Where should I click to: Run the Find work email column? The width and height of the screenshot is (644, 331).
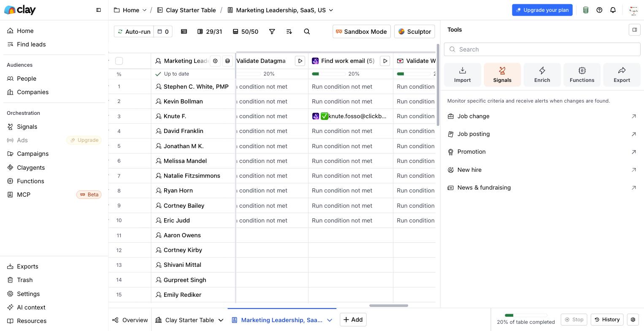coord(385,61)
